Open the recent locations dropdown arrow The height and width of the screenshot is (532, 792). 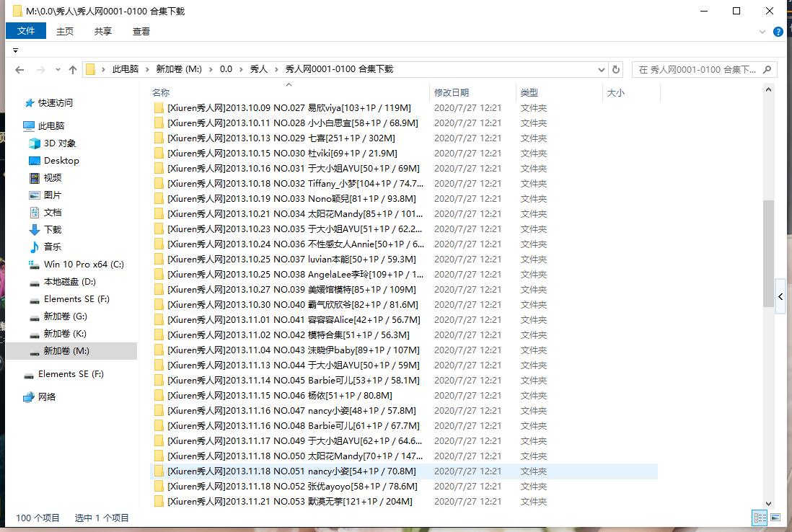58,70
